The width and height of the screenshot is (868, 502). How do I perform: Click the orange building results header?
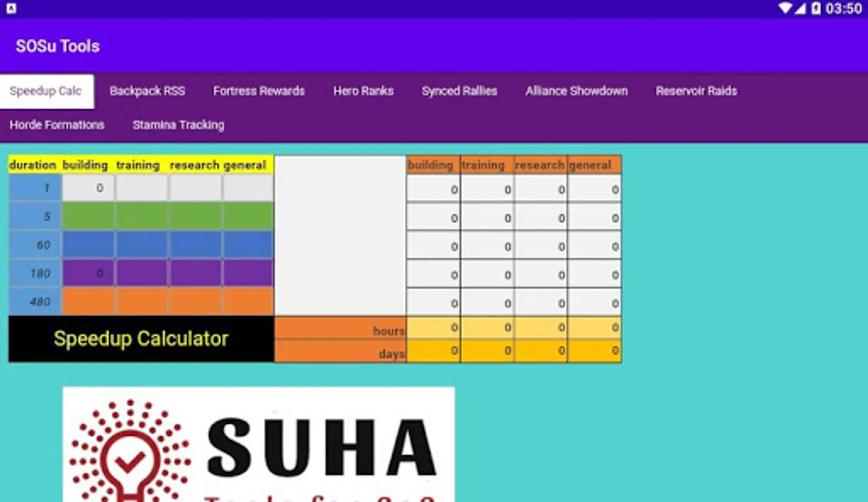tap(433, 165)
